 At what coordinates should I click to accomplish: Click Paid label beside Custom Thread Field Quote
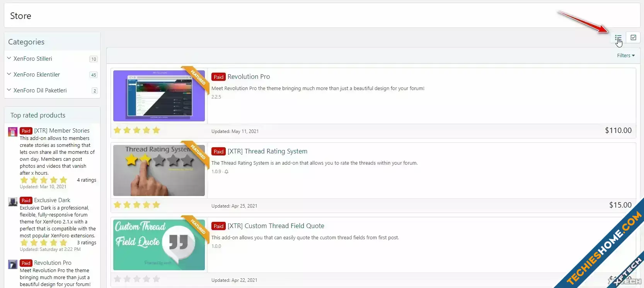[218, 226]
